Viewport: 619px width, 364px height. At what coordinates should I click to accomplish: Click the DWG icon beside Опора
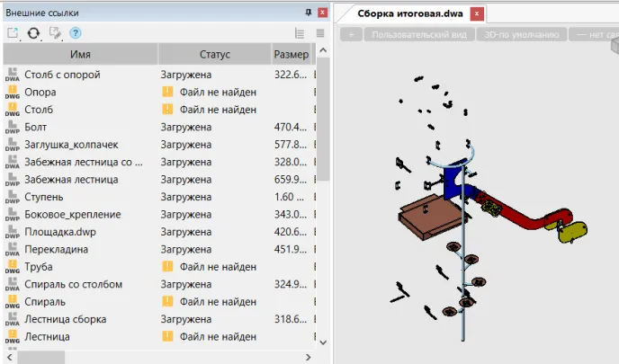13,93
